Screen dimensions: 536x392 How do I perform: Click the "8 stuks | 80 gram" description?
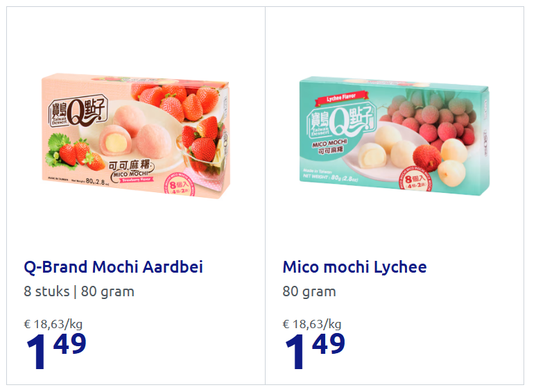click(x=79, y=291)
